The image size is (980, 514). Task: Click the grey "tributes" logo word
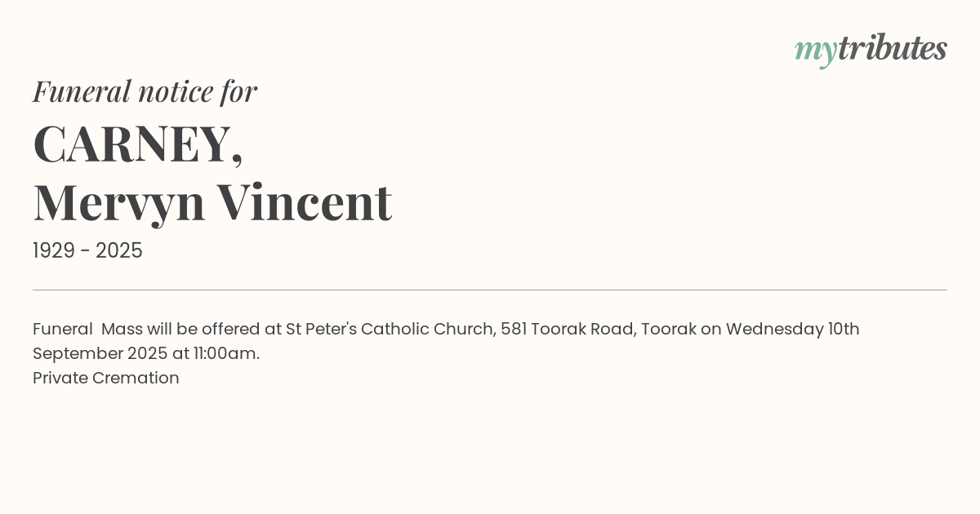(x=892, y=48)
